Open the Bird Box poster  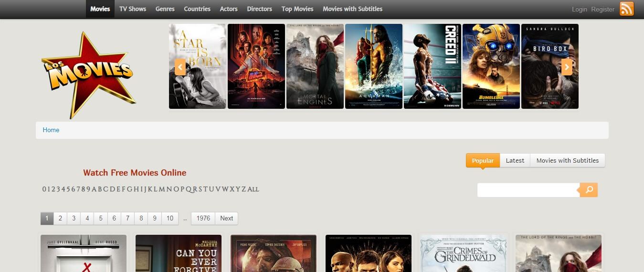click(x=550, y=66)
